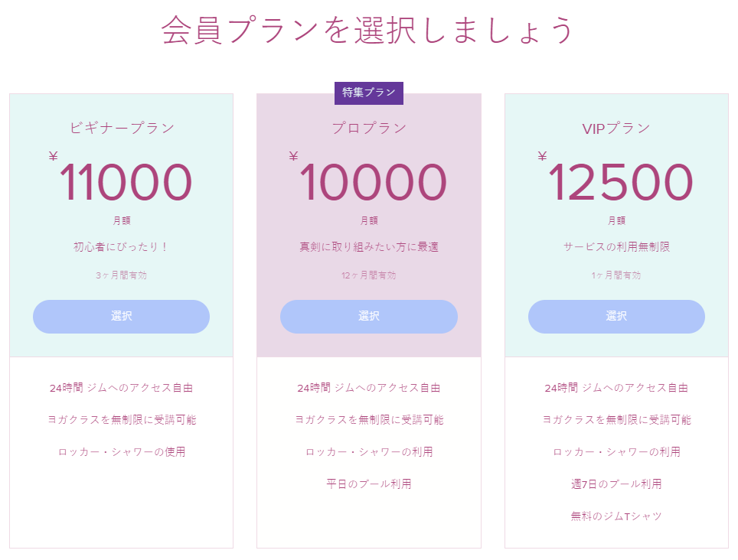Click the 3ヶ月間有効 validity label
Image resolution: width=738 pixels, height=560 pixels.
(x=122, y=275)
